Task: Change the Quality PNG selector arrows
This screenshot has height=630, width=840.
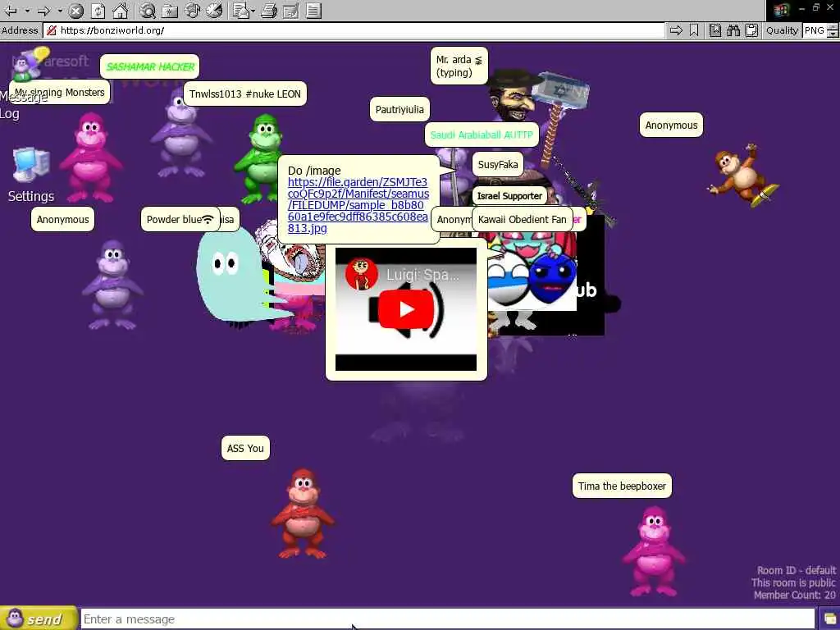Action: 832,31
